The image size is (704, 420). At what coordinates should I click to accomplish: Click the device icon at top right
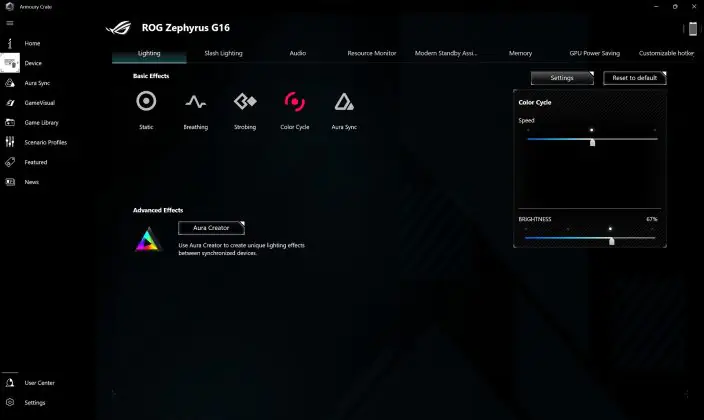point(693,29)
